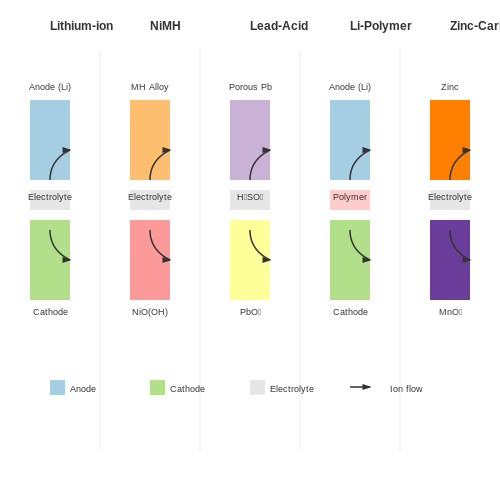Viewport: 500px width, 500px height.
Task: Click the gray Electrolyte legend swatch
Action: 257,387
